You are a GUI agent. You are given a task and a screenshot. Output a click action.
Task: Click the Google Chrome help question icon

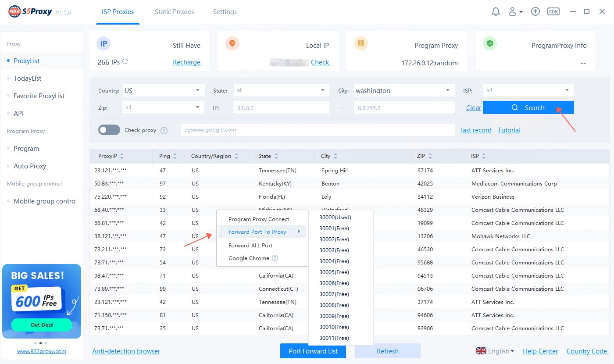[275, 258]
